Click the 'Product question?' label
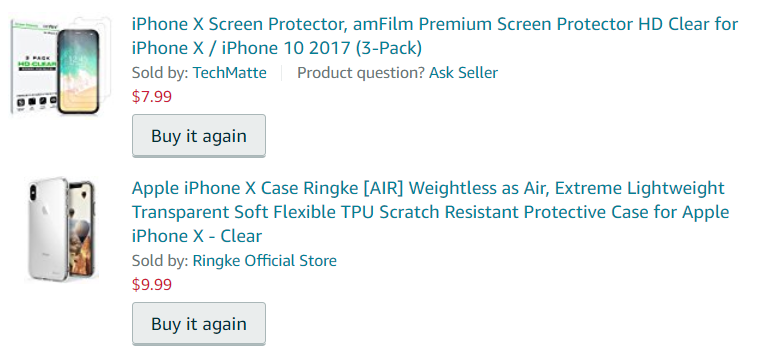This screenshot has width=769, height=361. [x=360, y=73]
